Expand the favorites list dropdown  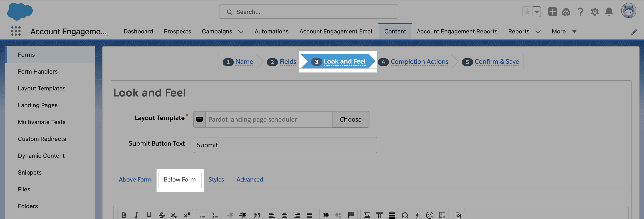[537, 12]
